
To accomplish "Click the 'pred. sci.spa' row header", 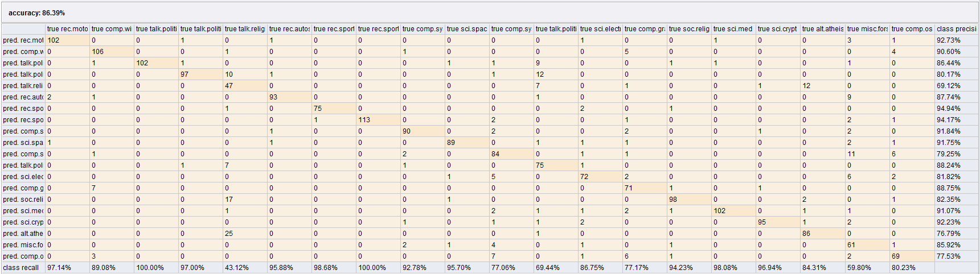I will point(23,143).
